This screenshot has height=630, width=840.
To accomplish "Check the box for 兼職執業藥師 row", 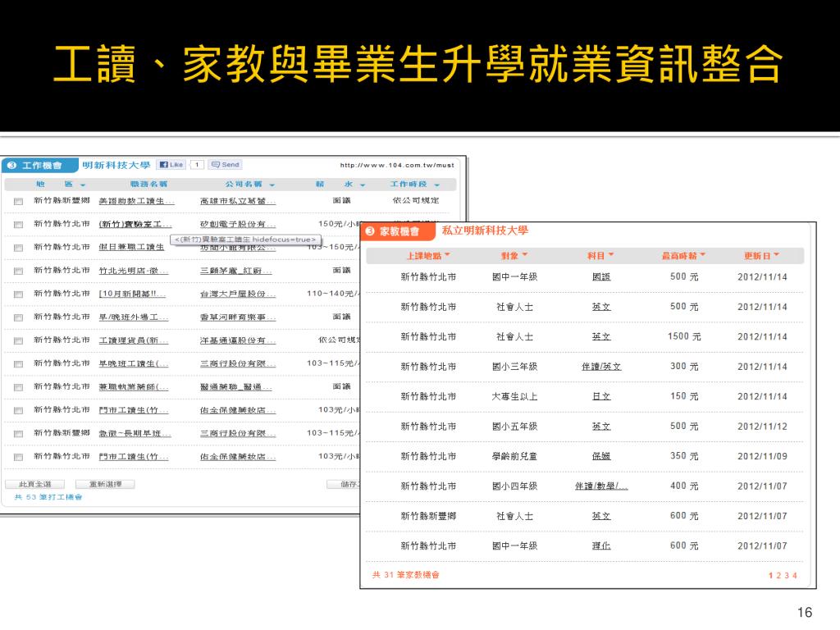I will click(x=18, y=387).
